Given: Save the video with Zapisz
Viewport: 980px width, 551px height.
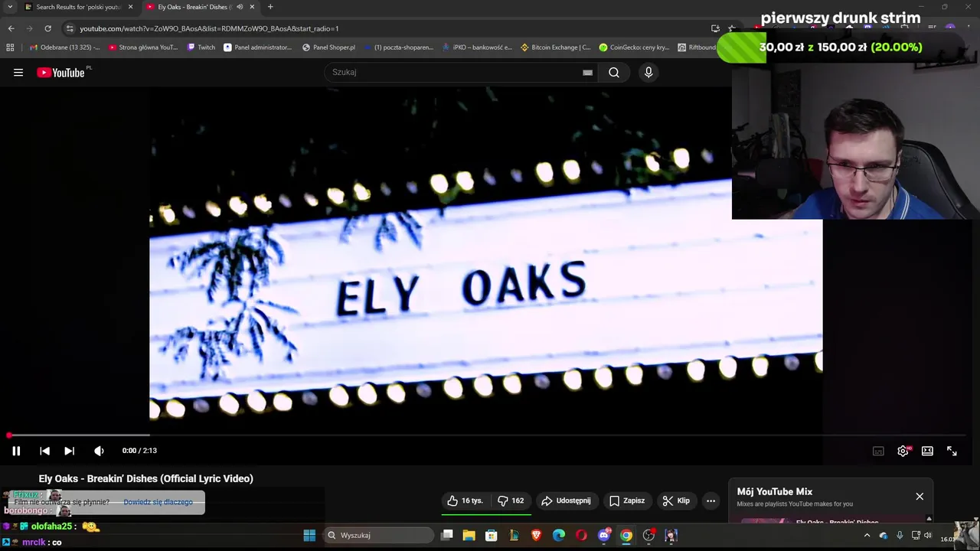Looking at the screenshot, I should (627, 500).
